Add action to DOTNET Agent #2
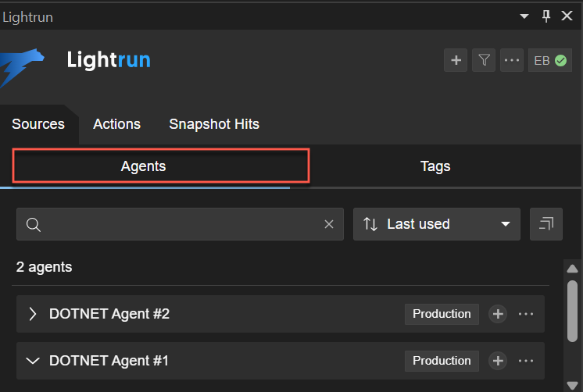583x392 pixels. point(498,314)
